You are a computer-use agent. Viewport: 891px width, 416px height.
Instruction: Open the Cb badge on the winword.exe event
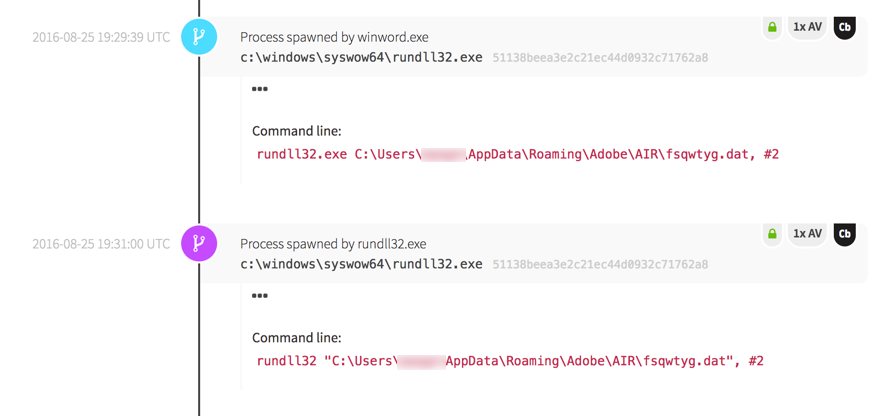[844, 28]
